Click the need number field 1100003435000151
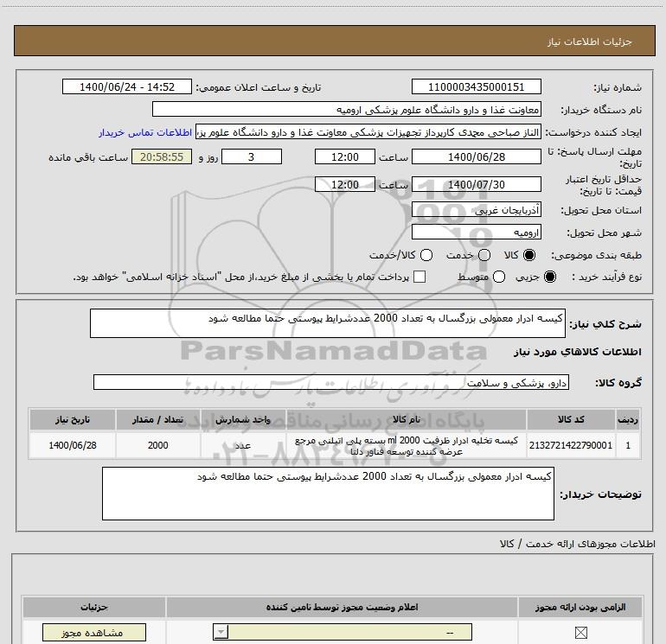The image size is (666, 644). (477, 87)
